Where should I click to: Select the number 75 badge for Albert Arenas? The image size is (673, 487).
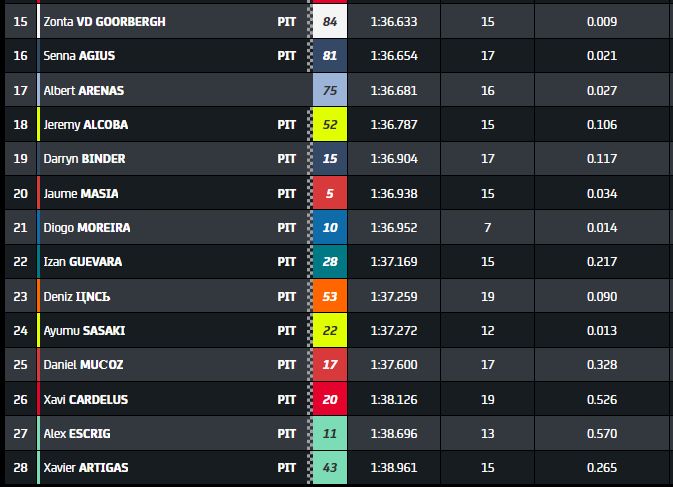[x=330, y=90]
